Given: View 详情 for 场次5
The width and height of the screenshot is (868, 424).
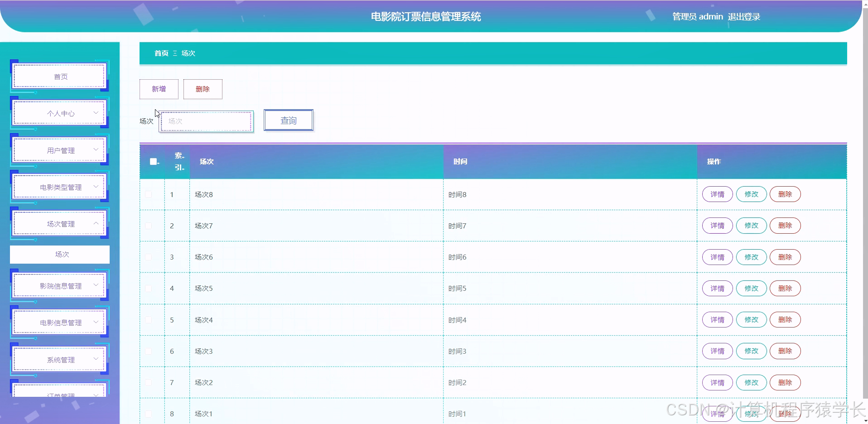Looking at the screenshot, I should click(x=718, y=289).
